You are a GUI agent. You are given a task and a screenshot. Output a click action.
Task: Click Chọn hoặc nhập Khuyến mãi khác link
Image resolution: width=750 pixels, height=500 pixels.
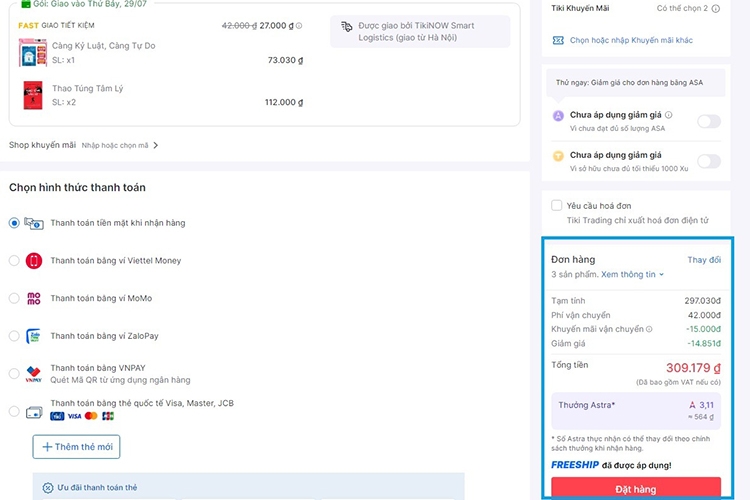coord(631,40)
